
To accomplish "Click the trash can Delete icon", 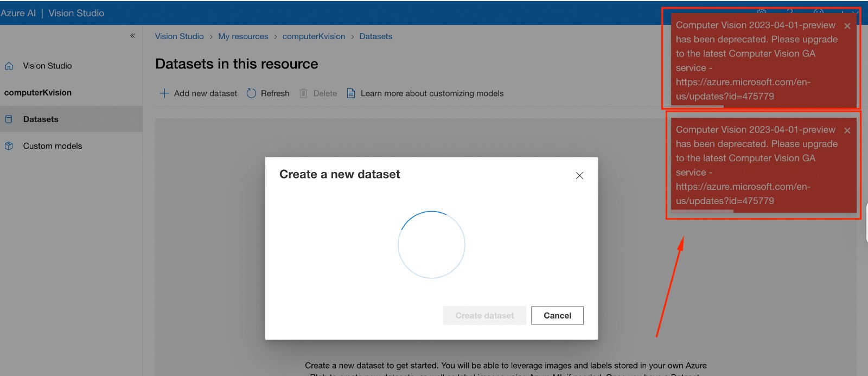I will click(304, 93).
